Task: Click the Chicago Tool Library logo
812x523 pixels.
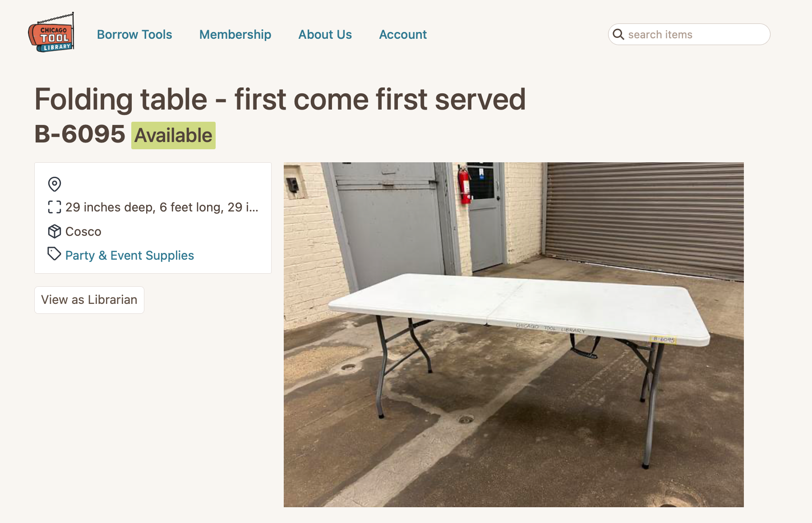Action: point(51,32)
